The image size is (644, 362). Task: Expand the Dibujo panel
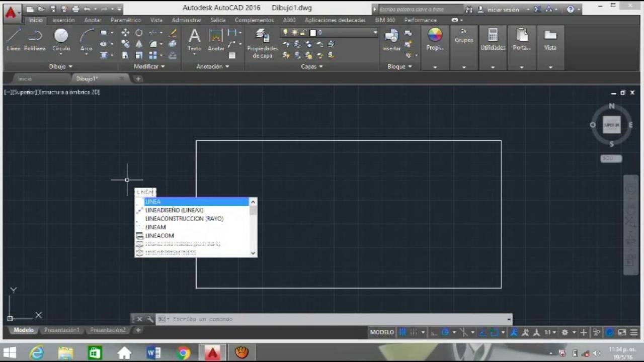[x=61, y=66]
